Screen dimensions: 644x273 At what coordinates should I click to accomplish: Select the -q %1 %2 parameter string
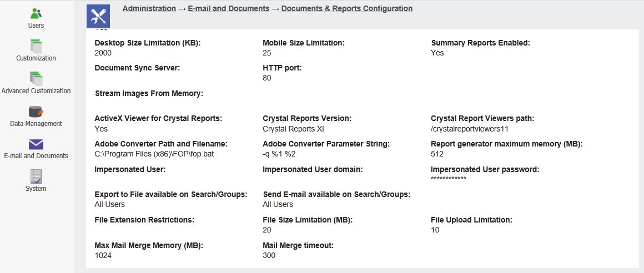point(279,154)
